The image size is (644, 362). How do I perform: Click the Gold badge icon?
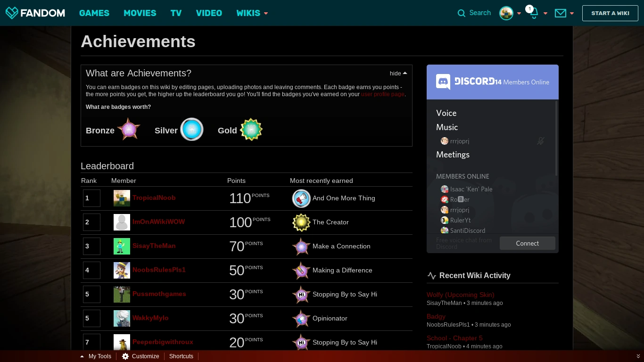pyautogui.click(x=251, y=130)
